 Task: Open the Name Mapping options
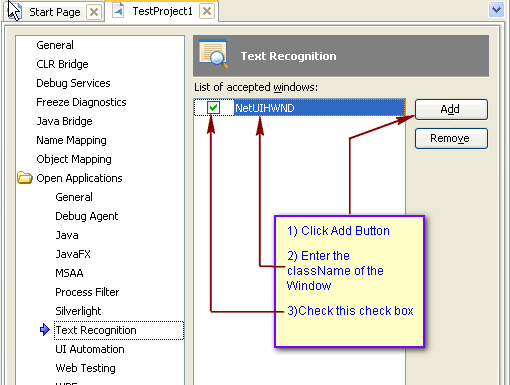point(71,140)
